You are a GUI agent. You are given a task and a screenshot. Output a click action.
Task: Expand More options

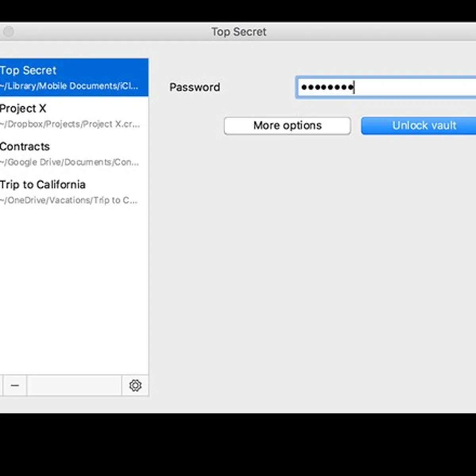[x=287, y=126]
